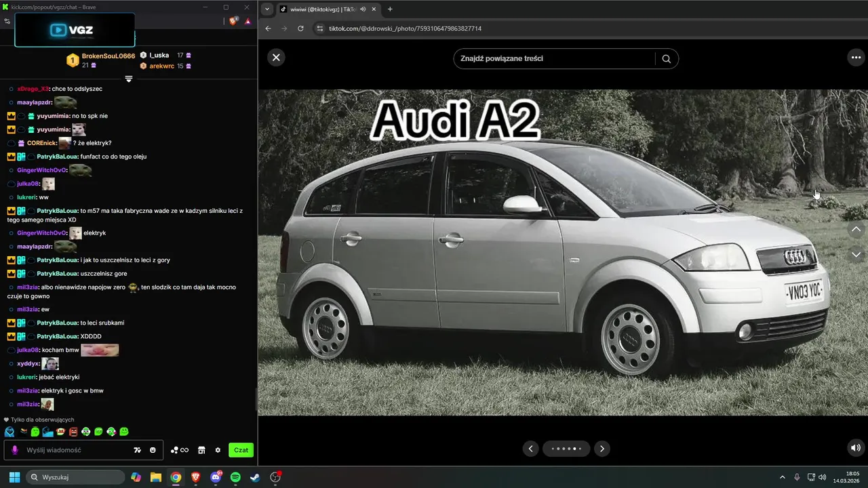Viewport: 868px width, 488px height.
Task: Select message 'elektryk i gosc w bmw'
Action: point(72,390)
